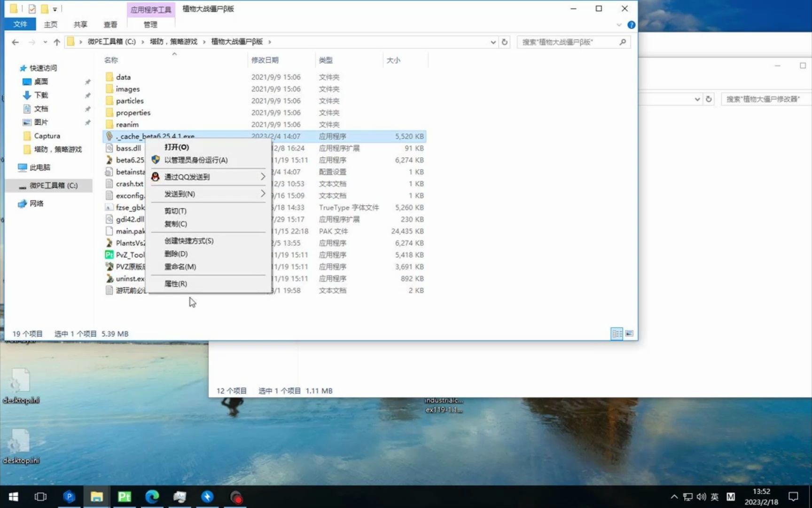The image size is (812, 508).
Task: Open the 查看 ribbon tab
Action: [110, 24]
